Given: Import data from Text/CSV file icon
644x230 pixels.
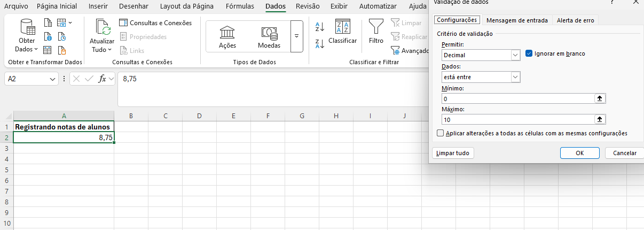Looking at the screenshot, I should pyautogui.click(x=48, y=23).
